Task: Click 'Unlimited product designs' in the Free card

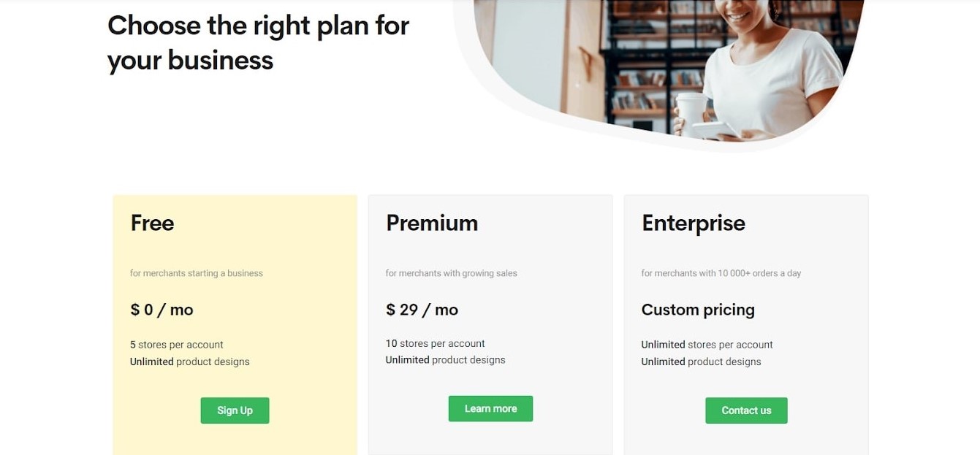Action: click(x=189, y=362)
